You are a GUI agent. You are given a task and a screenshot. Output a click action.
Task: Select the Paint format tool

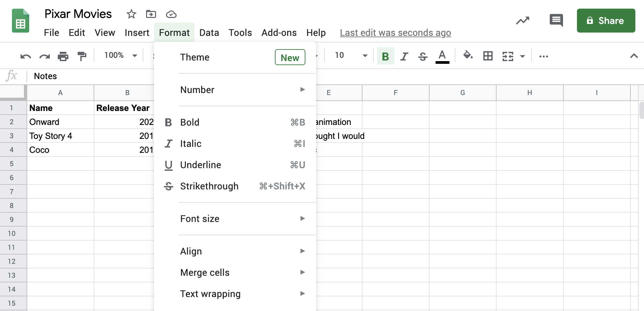pos(82,55)
